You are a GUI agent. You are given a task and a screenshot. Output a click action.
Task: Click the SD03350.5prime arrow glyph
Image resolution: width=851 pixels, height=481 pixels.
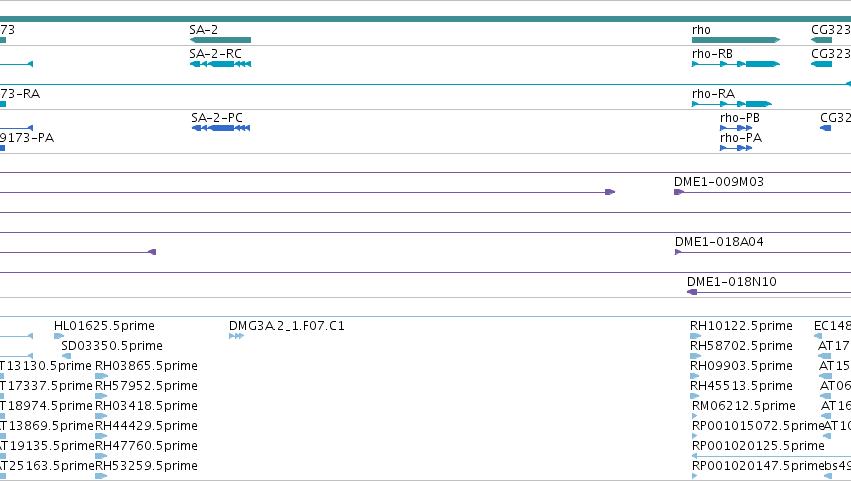coord(66,356)
